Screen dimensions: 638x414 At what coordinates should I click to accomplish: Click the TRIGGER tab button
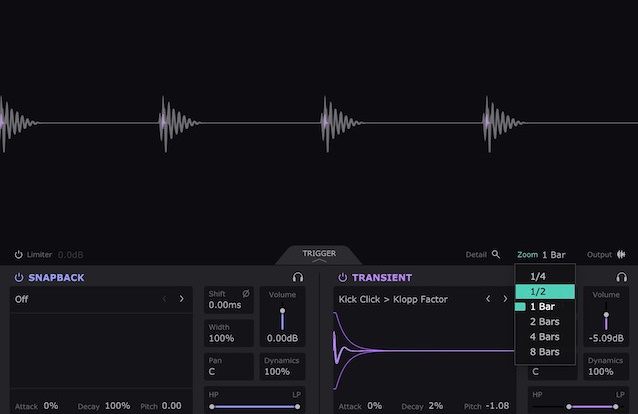click(x=319, y=254)
